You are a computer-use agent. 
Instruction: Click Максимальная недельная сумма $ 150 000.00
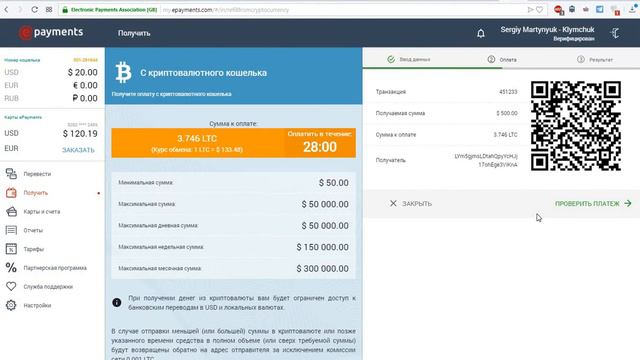(322, 247)
